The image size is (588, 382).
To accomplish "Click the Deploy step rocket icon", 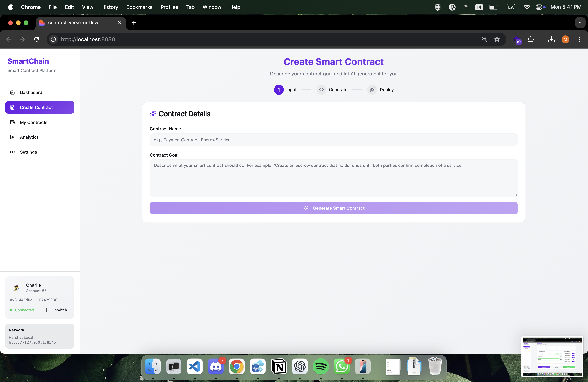I will [372, 90].
